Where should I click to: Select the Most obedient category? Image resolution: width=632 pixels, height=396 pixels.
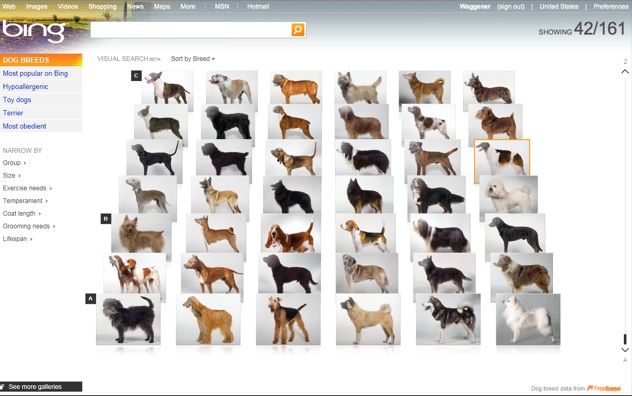(x=24, y=126)
